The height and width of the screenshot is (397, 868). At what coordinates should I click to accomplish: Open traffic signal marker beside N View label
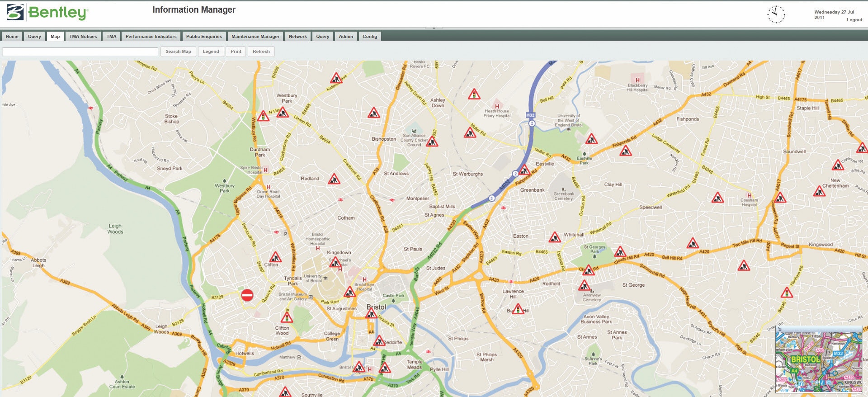pos(263,116)
